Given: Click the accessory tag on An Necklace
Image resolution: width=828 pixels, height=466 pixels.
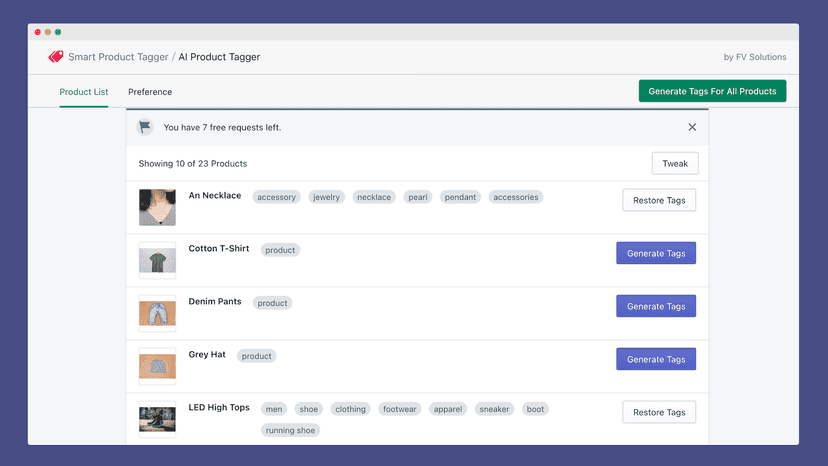Looking at the screenshot, I should click(x=277, y=197).
